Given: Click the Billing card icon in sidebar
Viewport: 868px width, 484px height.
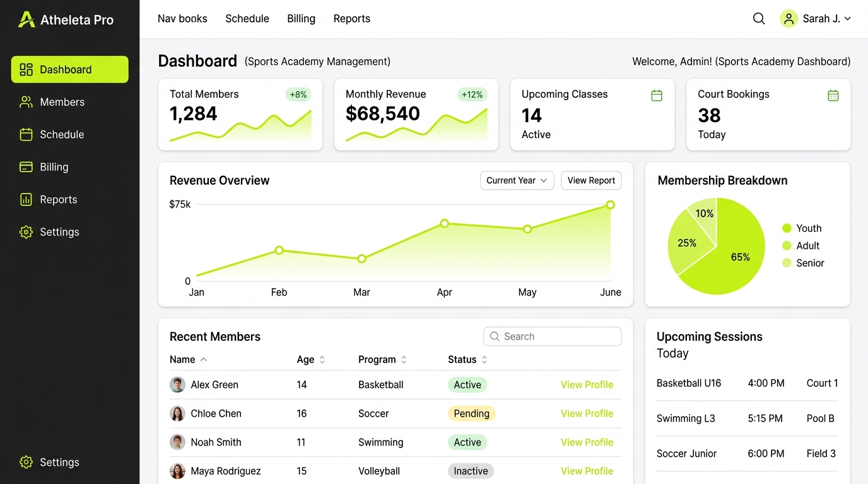Looking at the screenshot, I should [x=26, y=167].
